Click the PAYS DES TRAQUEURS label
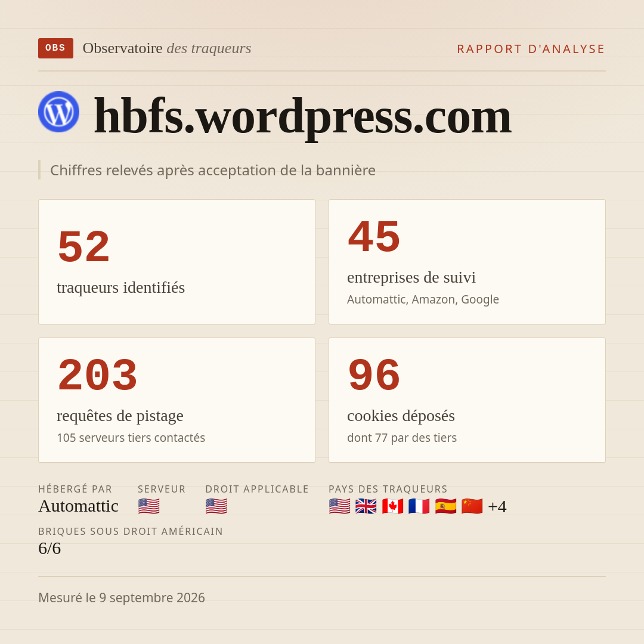The width and height of the screenshot is (644, 644). tap(388, 489)
